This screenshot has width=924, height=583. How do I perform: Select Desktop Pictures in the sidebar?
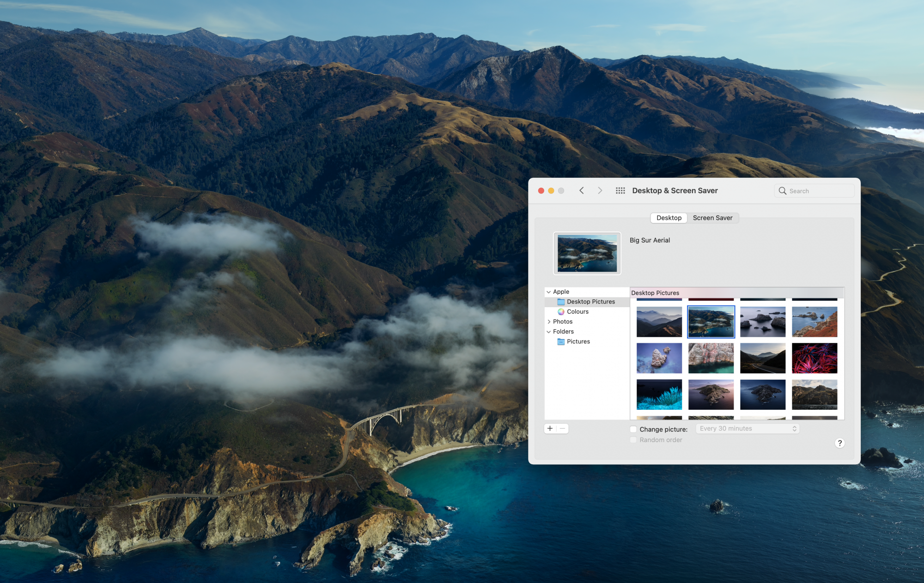[587, 302]
